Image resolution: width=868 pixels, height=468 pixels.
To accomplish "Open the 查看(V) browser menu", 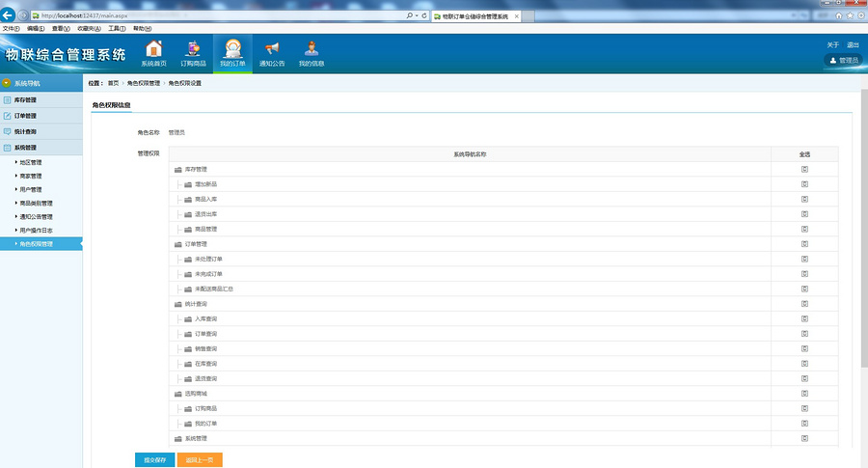I will [61, 29].
